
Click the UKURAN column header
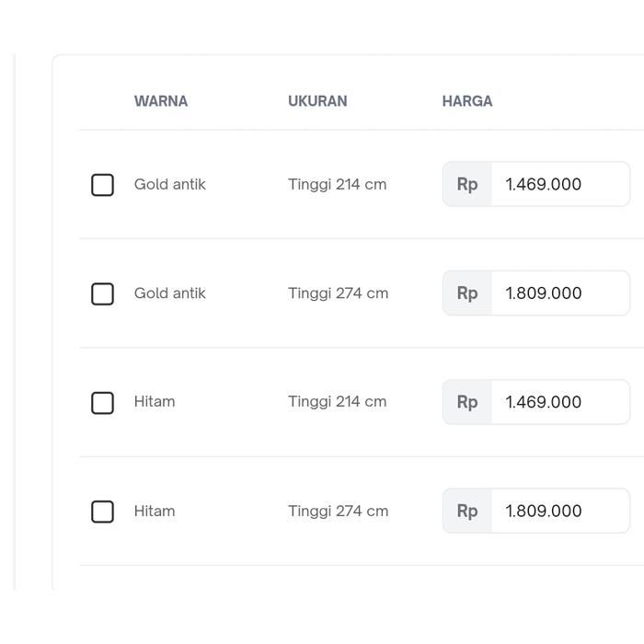[x=317, y=101]
